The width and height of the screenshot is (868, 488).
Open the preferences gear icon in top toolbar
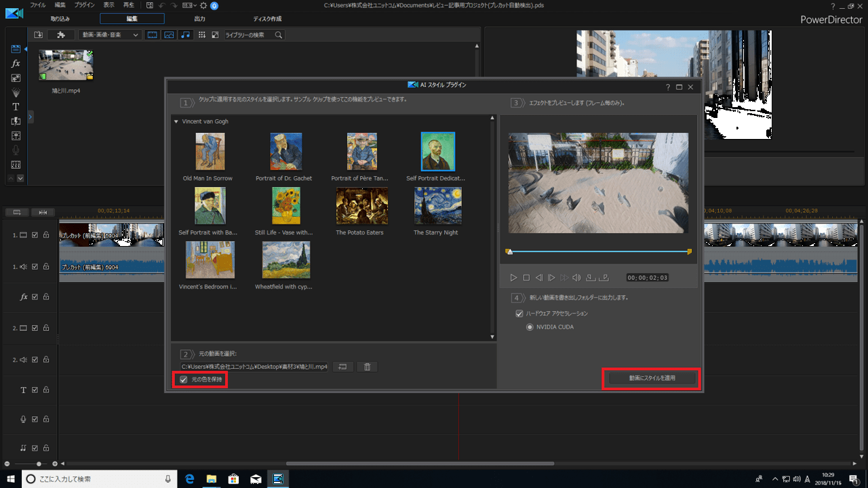(x=203, y=5)
